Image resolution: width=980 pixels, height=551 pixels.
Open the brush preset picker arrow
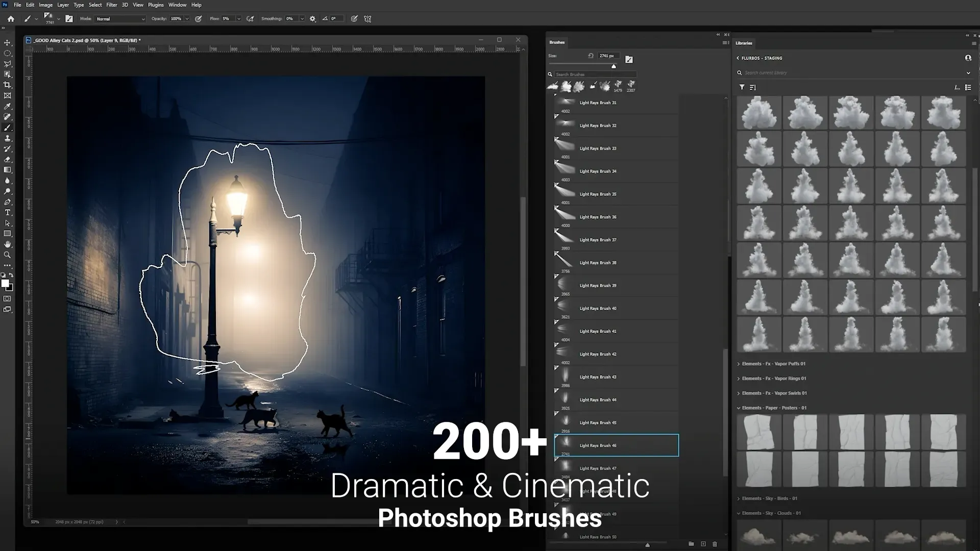(59, 19)
